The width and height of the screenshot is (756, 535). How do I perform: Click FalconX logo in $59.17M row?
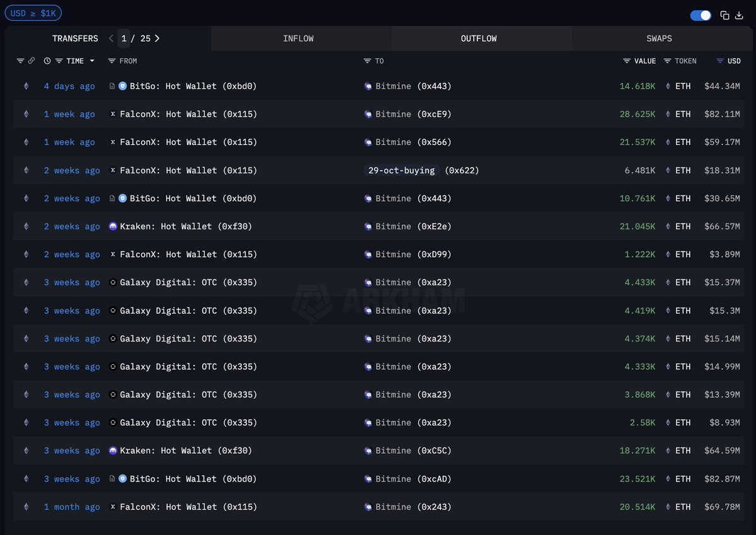(x=113, y=142)
